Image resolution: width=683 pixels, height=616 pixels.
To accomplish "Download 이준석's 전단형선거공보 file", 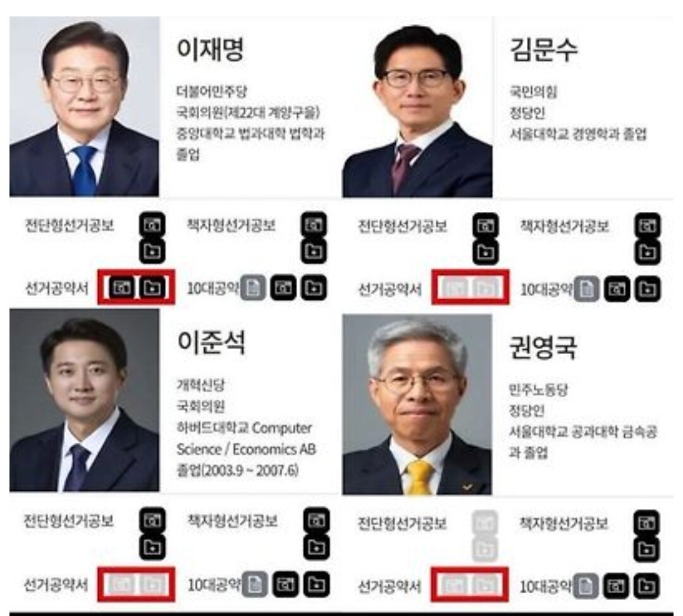I will pos(152,547).
